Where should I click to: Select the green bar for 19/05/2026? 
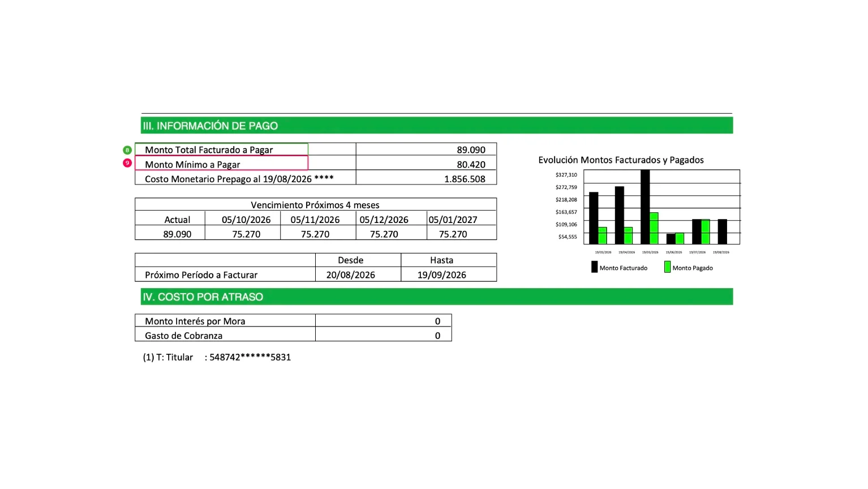pos(654,228)
